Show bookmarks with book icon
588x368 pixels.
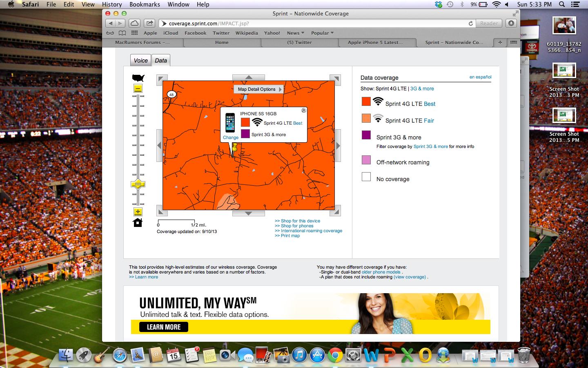(122, 33)
